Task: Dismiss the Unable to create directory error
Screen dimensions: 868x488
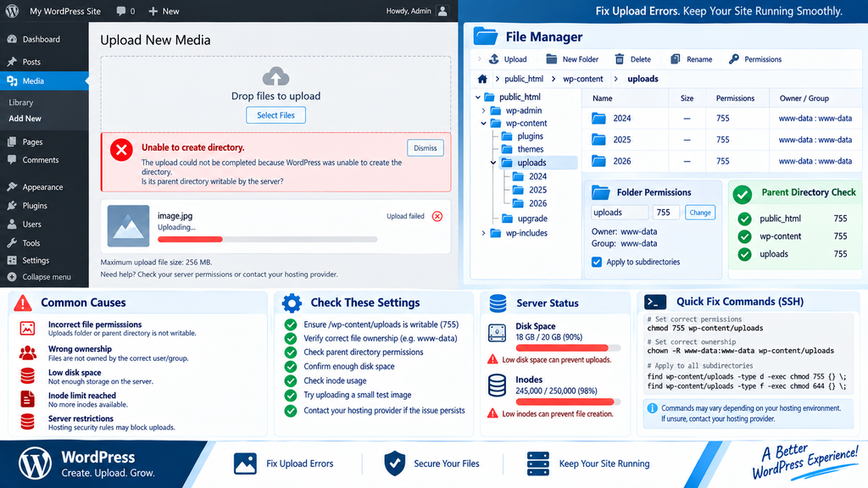Action: point(426,147)
